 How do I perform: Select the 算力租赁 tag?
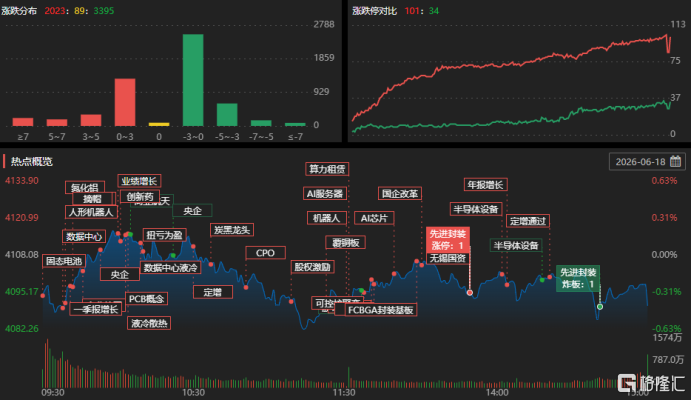(x=327, y=169)
